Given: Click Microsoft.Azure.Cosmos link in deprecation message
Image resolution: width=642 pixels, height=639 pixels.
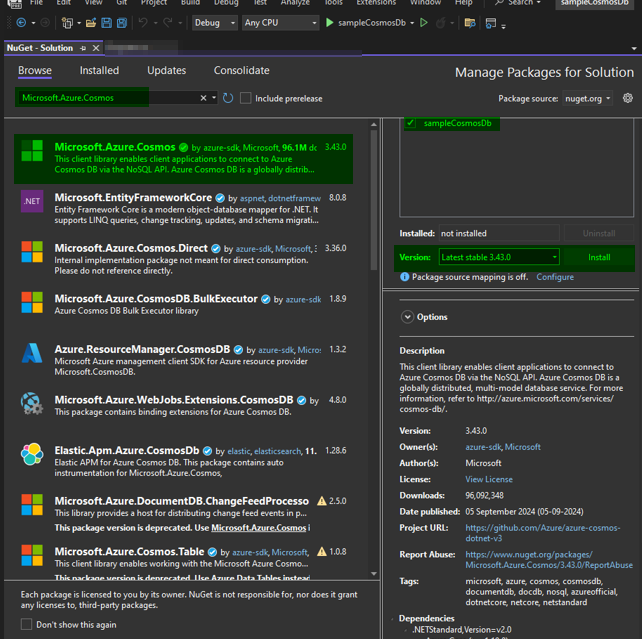Looking at the screenshot, I should tap(259, 528).
